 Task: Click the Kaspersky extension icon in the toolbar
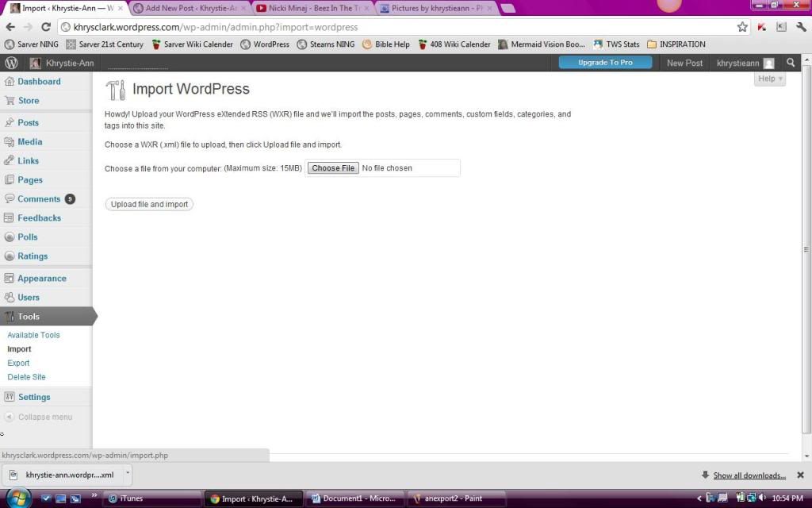(762, 27)
